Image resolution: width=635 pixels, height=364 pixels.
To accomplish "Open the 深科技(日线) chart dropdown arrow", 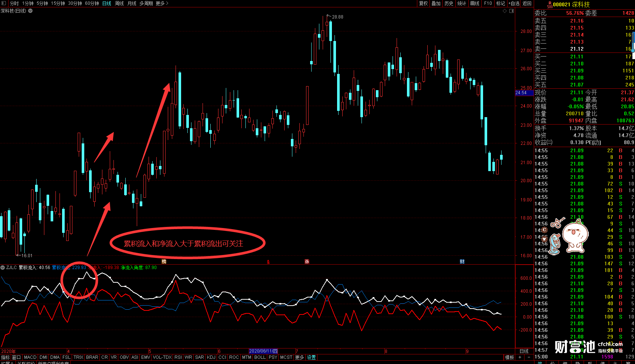I will pos(30,11).
